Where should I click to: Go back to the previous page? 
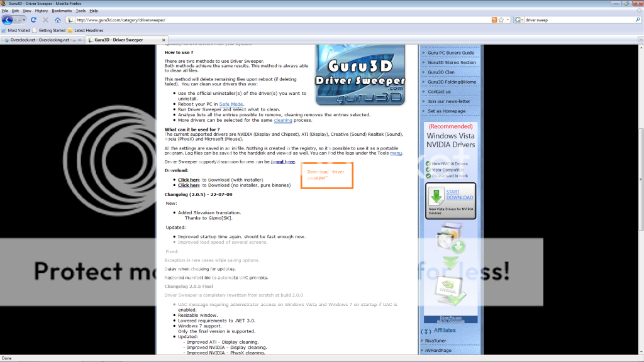[x=8, y=19]
